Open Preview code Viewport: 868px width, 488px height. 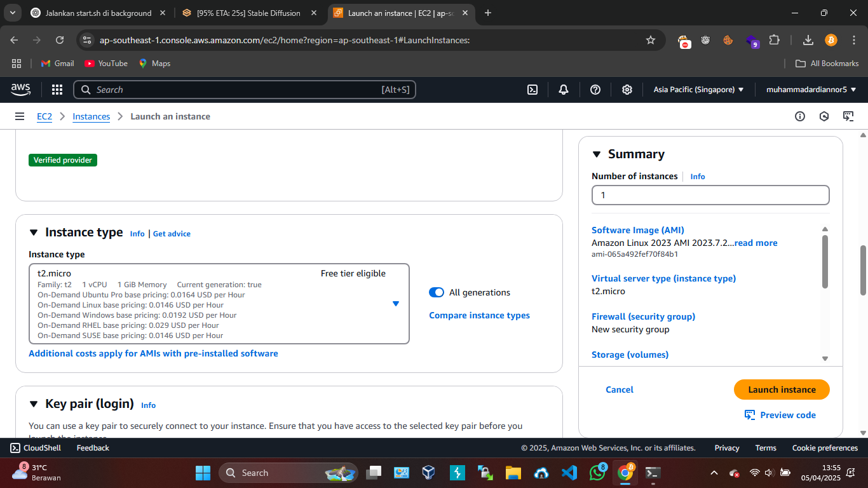point(780,415)
